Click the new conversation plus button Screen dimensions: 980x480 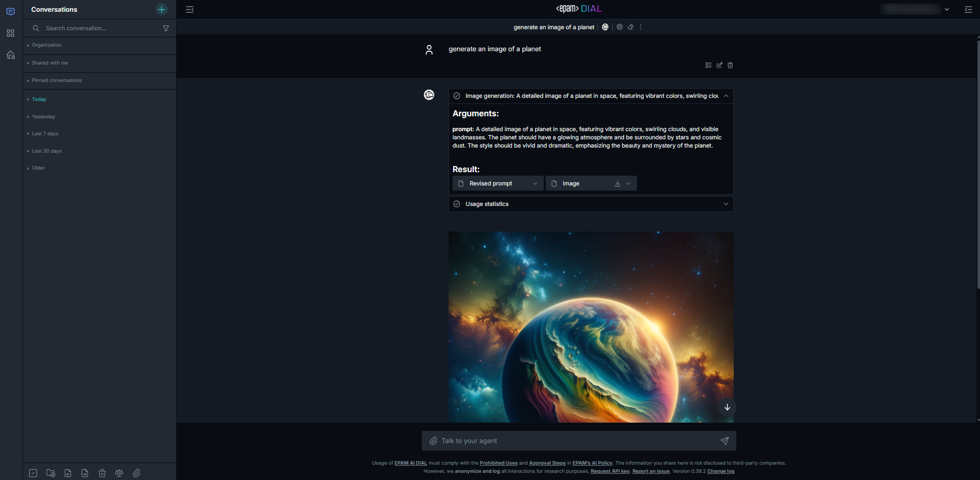pos(161,9)
